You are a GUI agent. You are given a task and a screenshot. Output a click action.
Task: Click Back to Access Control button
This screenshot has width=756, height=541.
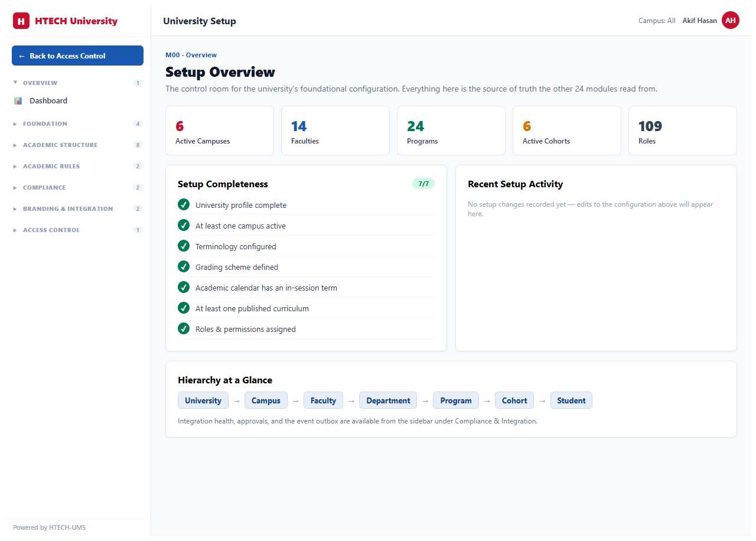coord(77,56)
